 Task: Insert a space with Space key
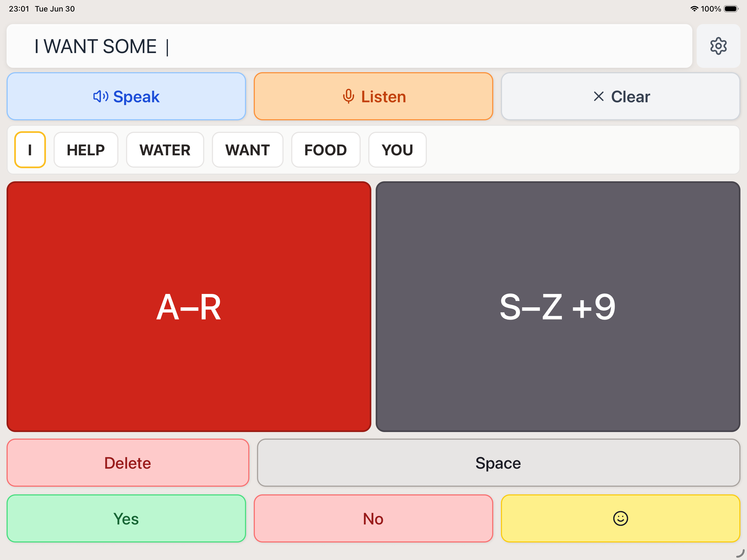click(498, 463)
